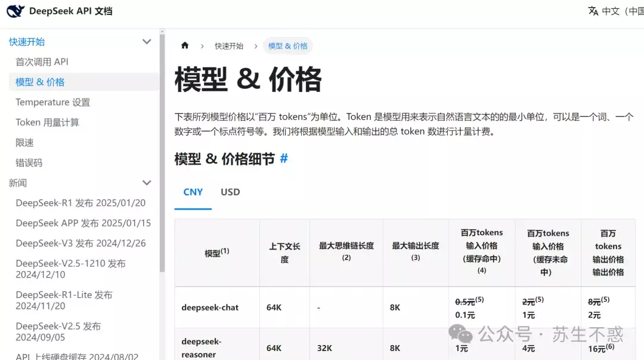
Task: Open DeepSeek APP 发布 2025/01/15 news
Action: click(x=83, y=223)
